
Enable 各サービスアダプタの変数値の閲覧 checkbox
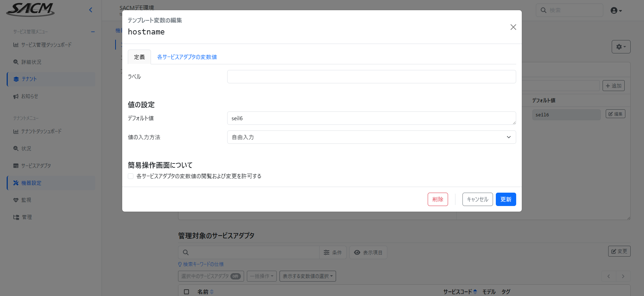click(131, 176)
